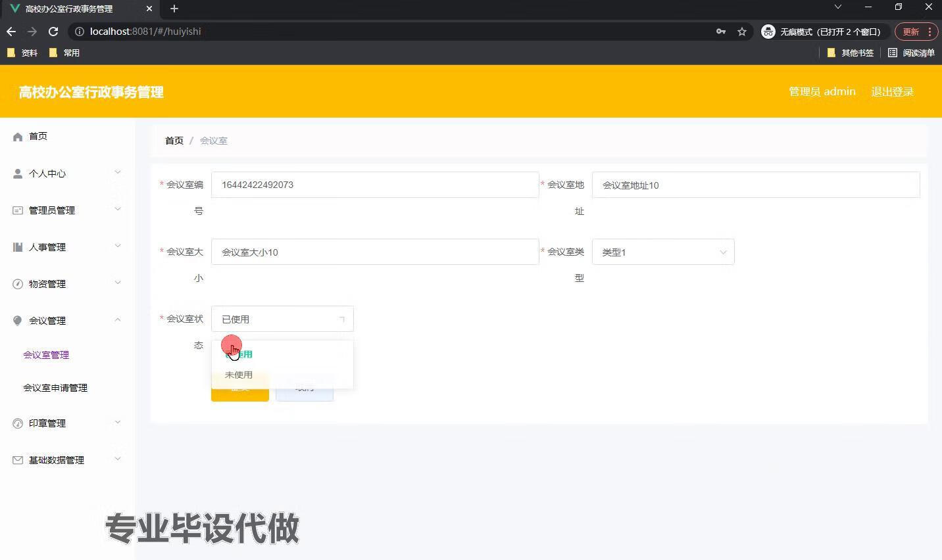Open the 资料 bookmarks folder

pyautogui.click(x=22, y=53)
